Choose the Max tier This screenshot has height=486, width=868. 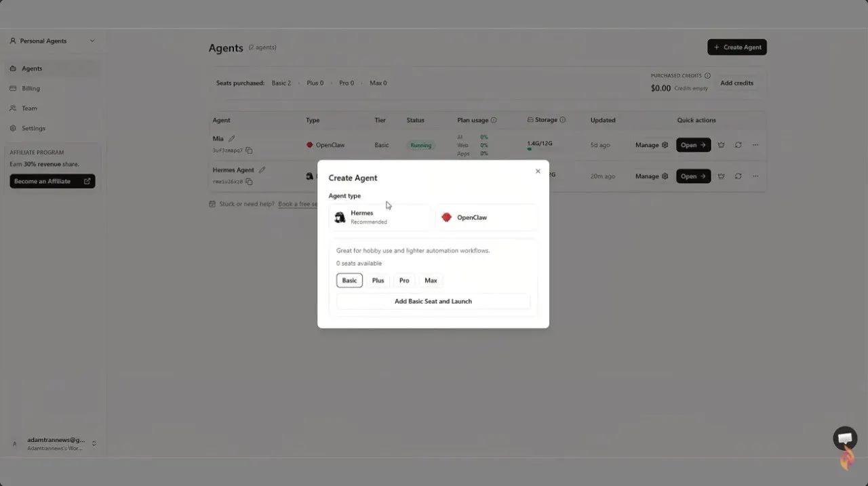pos(431,281)
